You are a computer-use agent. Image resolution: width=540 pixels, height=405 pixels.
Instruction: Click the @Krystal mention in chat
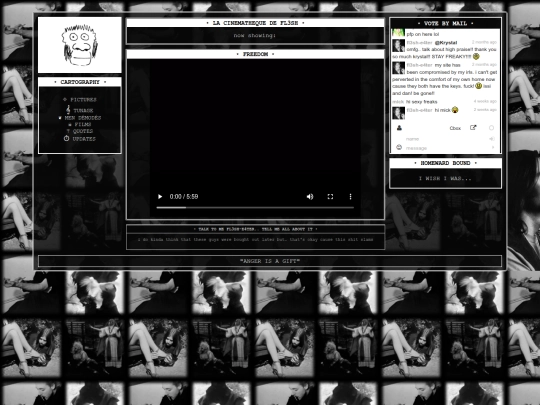(446, 43)
